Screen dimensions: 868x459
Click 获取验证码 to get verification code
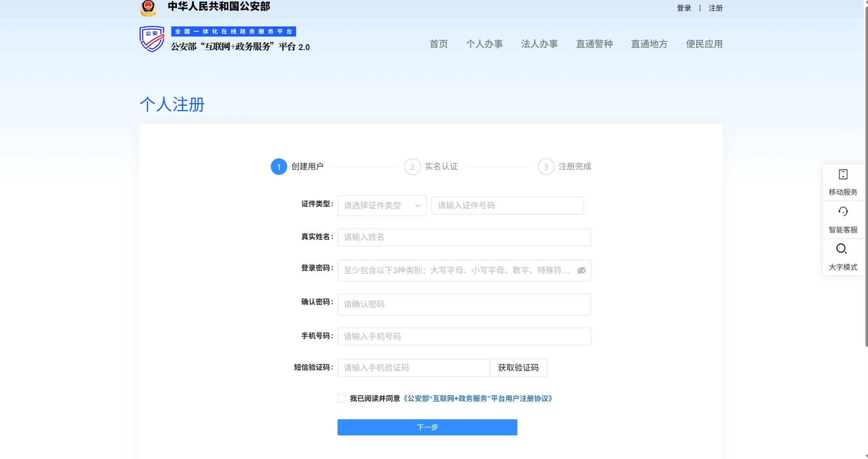(518, 367)
